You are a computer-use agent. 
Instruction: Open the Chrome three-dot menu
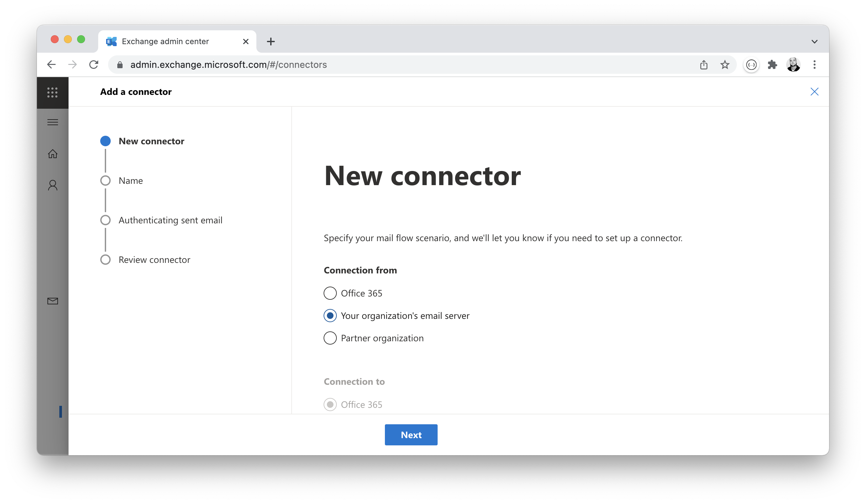tap(814, 65)
